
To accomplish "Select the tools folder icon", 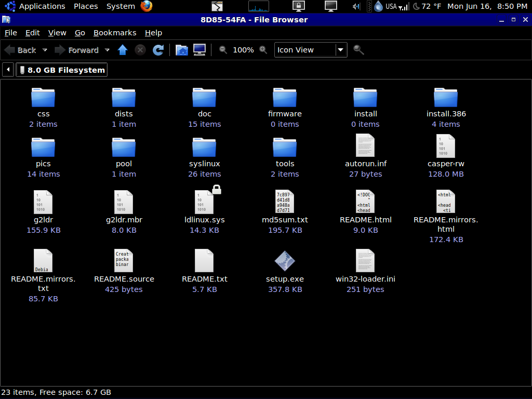I will tap(285, 147).
